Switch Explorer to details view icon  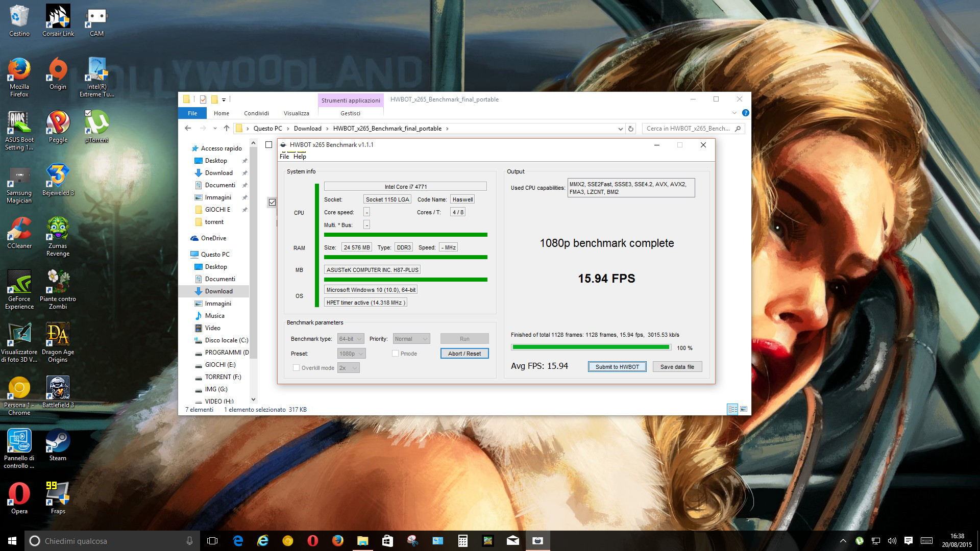(732, 409)
